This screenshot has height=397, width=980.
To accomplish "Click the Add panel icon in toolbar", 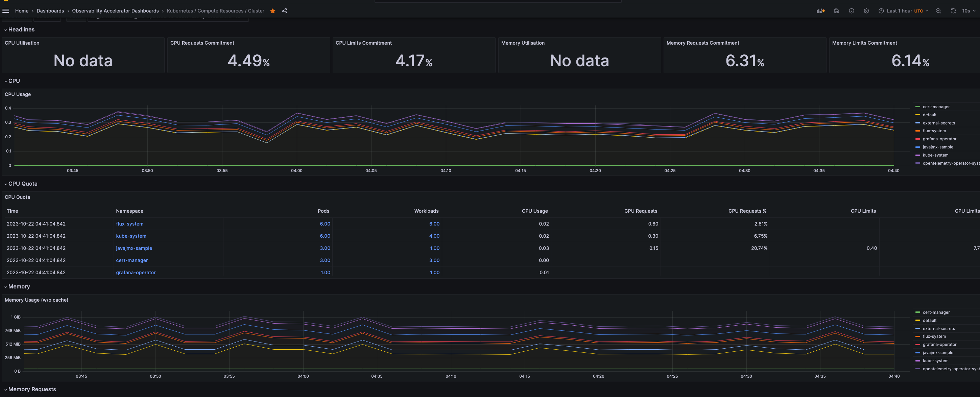I will (x=820, y=11).
